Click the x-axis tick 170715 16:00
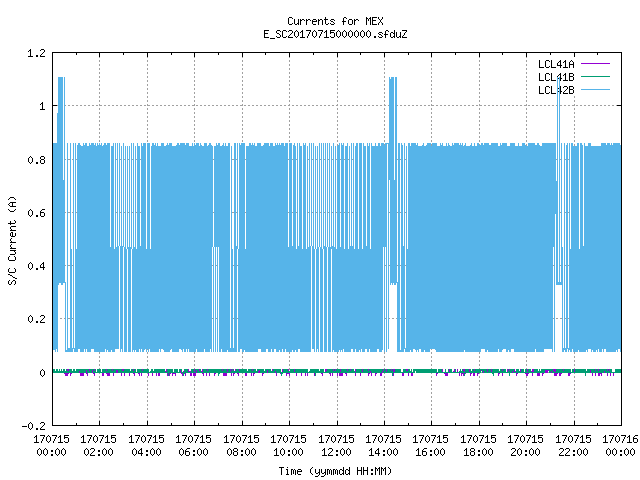 tap(431, 446)
